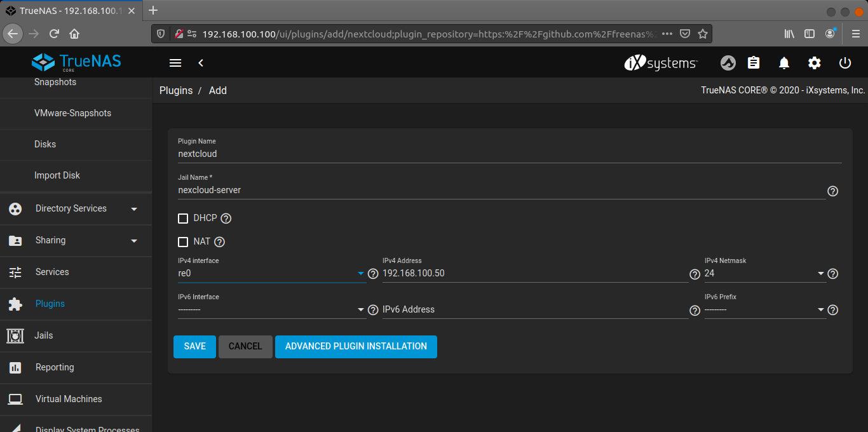The image size is (868, 432).
Task: Click the TrueNAS CORE logo
Action: coord(76,62)
